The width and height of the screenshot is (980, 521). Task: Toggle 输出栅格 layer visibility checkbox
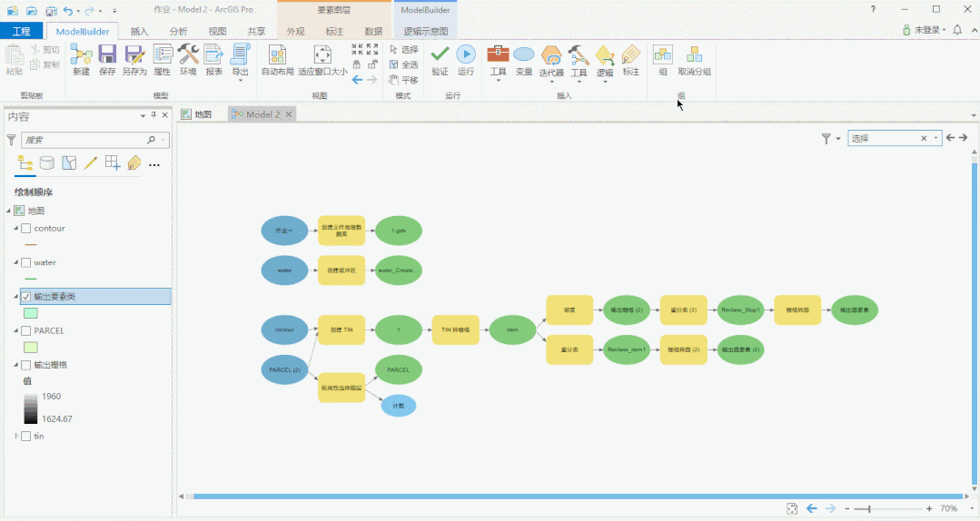click(26, 365)
